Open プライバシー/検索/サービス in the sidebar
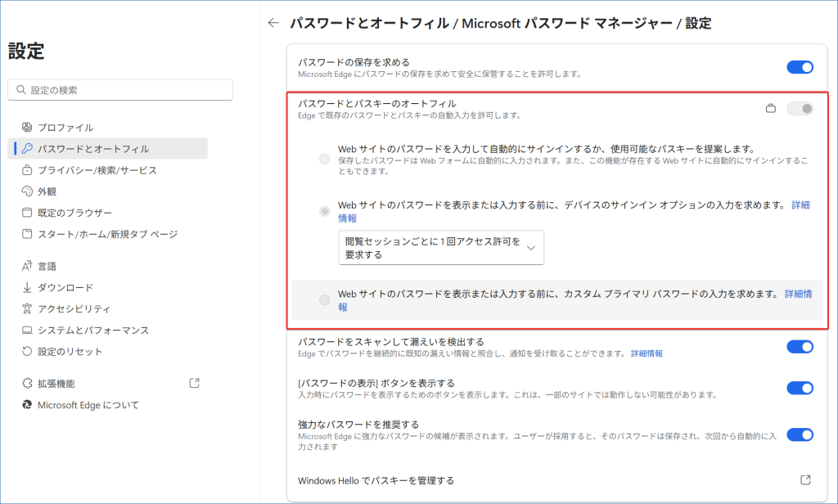This screenshot has width=838, height=504. point(97,170)
